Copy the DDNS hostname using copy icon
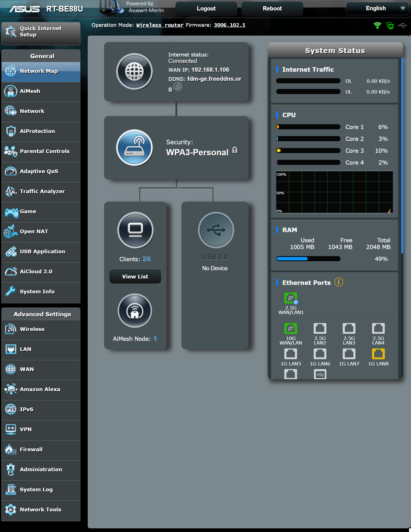411x532 pixels. pyautogui.click(x=178, y=87)
